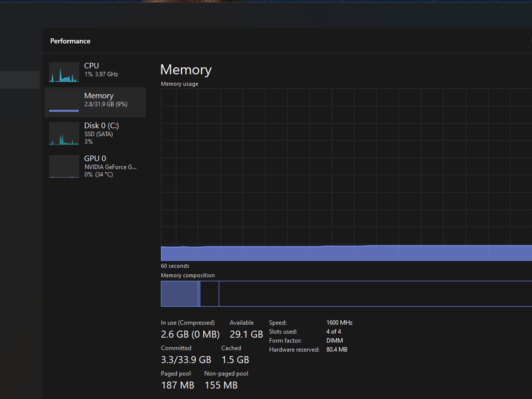Click the 'Memory composition' label
The width and height of the screenshot is (532, 399).
[188, 275]
